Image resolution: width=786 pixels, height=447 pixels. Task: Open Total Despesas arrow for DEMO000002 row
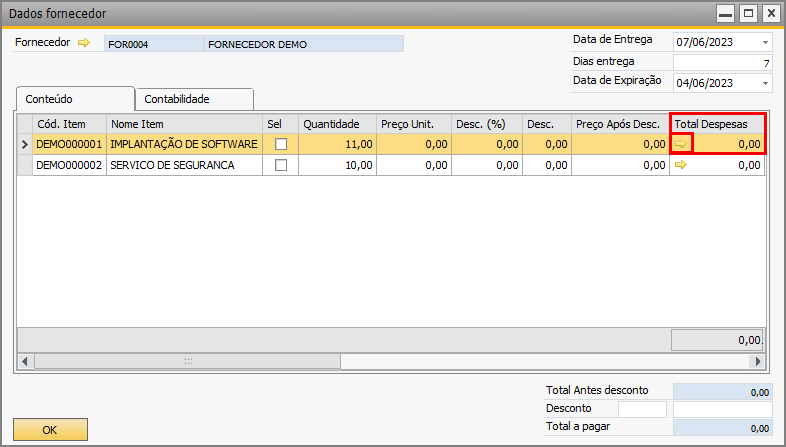click(681, 164)
